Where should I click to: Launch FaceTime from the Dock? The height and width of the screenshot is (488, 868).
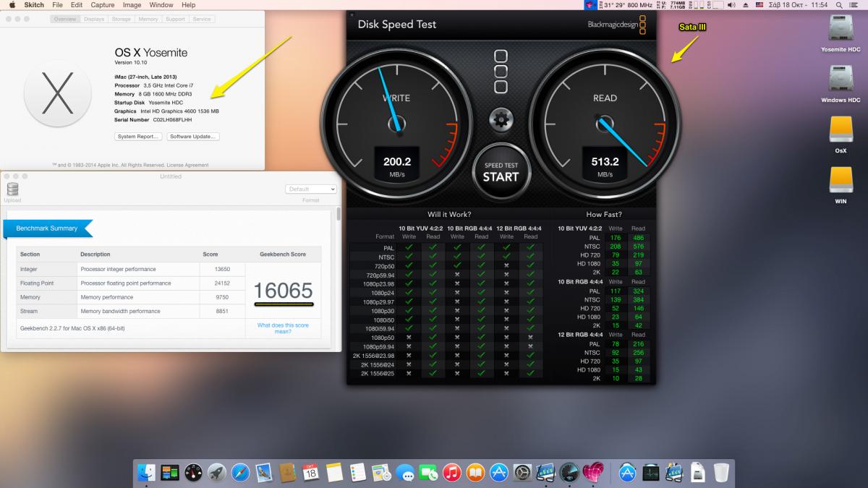coord(428,473)
